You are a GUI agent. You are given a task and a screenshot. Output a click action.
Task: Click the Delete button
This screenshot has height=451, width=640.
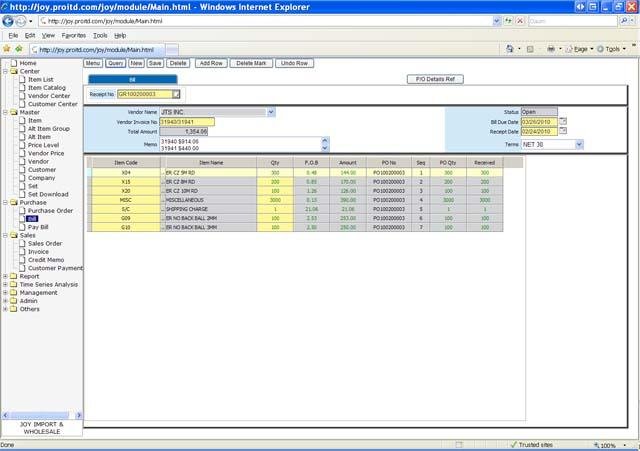(178, 63)
